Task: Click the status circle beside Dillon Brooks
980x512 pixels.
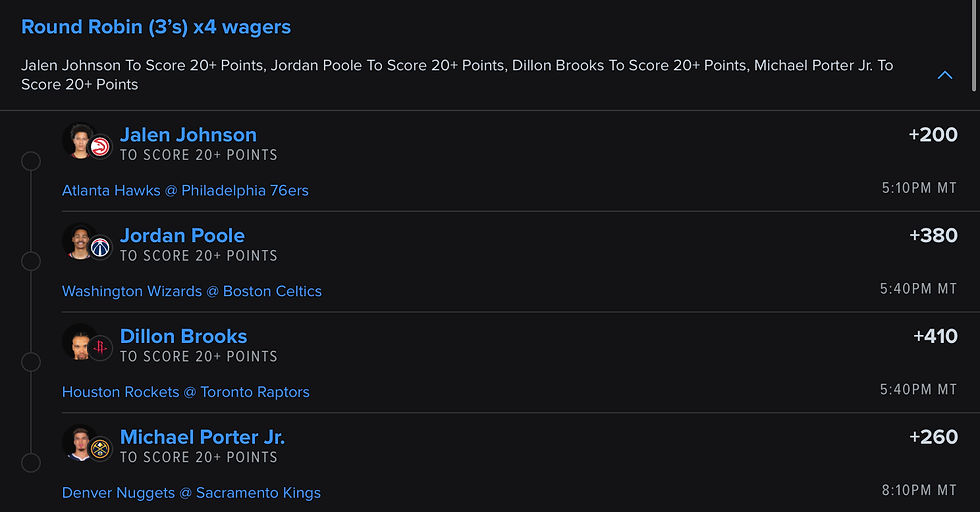Action: click(x=31, y=362)
